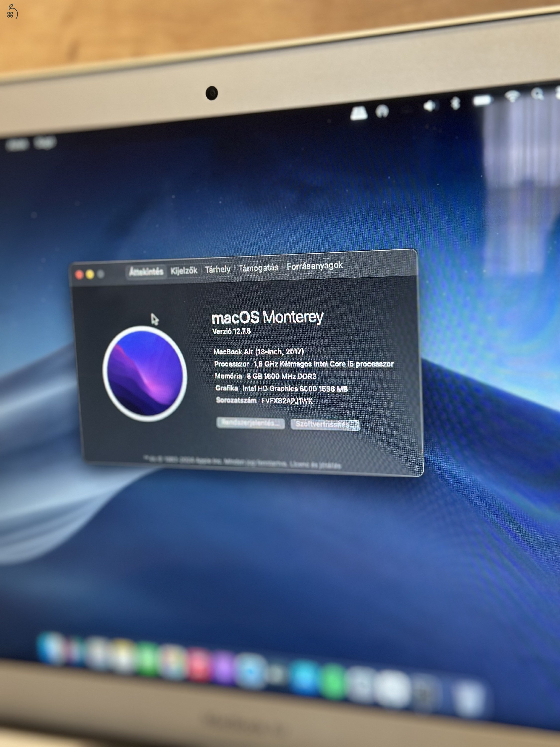This screenshot has width=560, height=747.
Task: Open the Tárhely tab
Action: [x=218, y=269]
